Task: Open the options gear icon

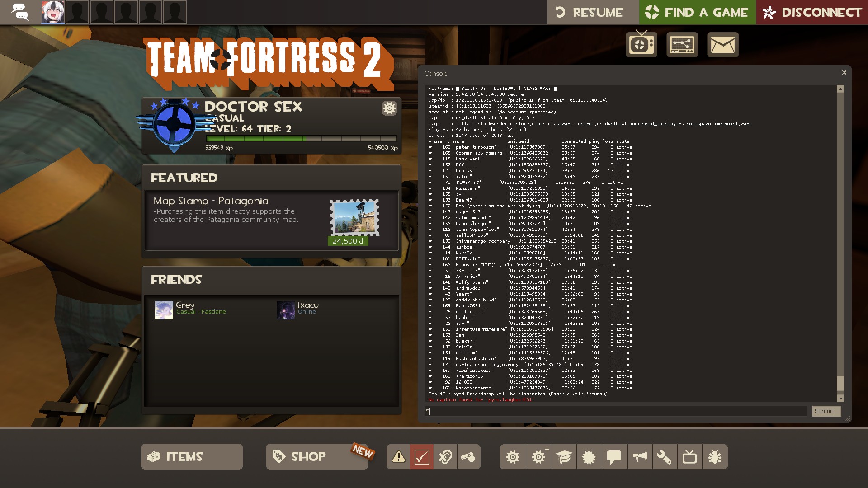Action: coord(513,457)
